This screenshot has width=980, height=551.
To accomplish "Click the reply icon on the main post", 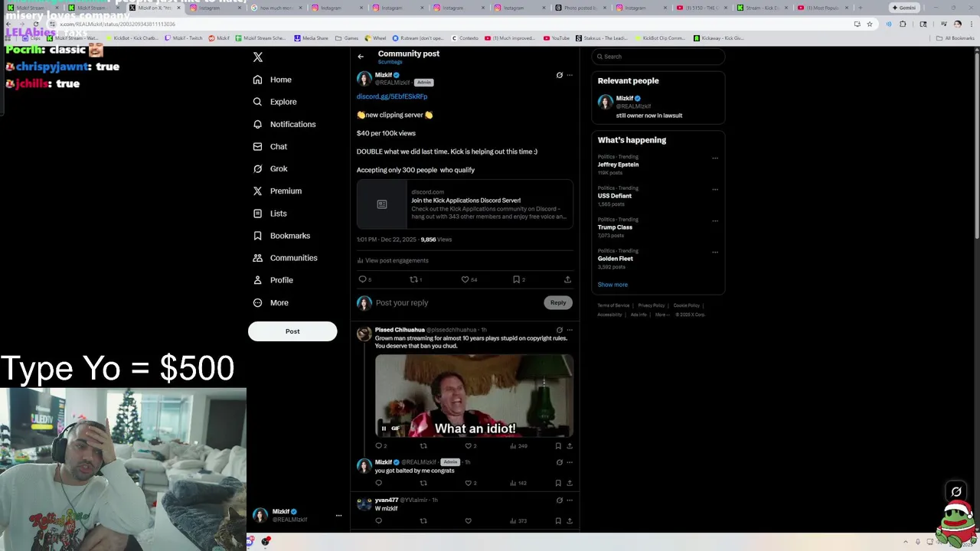I will tap(363, 279).
